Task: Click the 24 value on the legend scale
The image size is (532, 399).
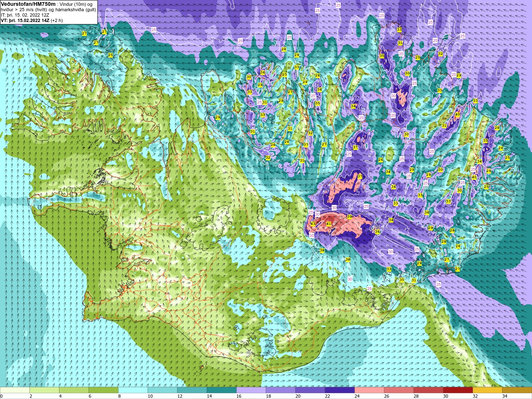Action: [x=357, y=396]
